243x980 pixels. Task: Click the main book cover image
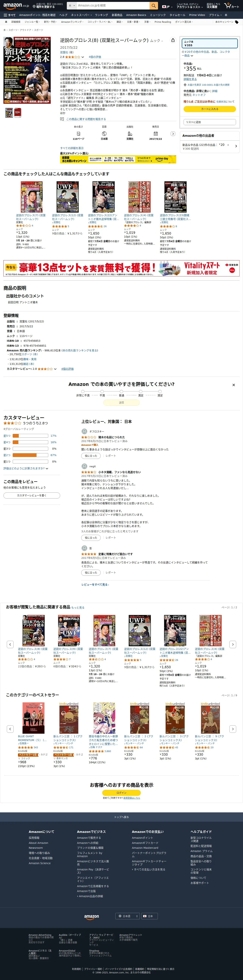tap(27, 71)
